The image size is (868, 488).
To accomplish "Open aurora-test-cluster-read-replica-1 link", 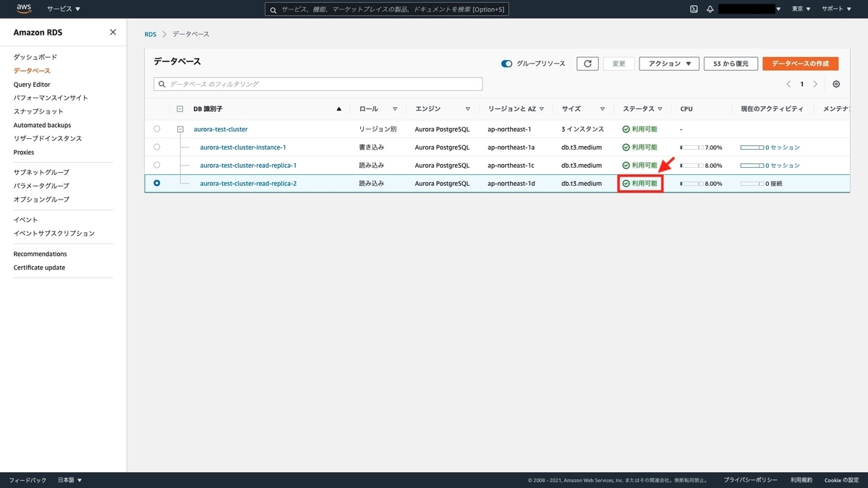I will (248, 165).
